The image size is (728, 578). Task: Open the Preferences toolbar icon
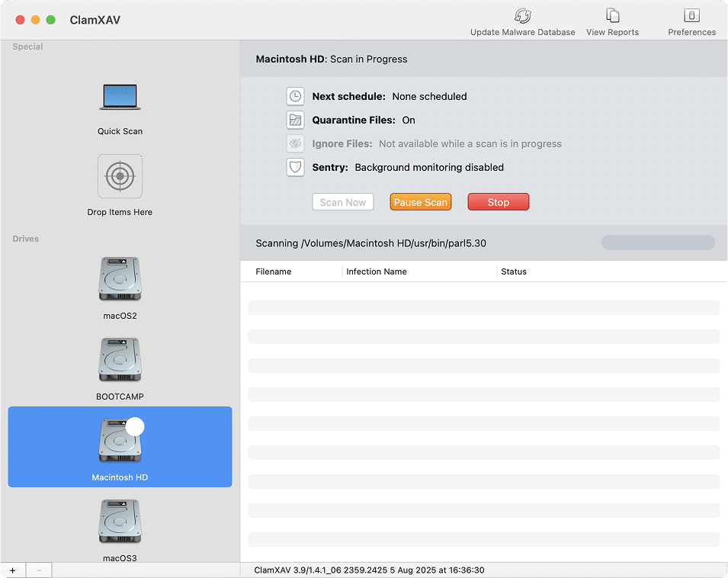(691, 16)
